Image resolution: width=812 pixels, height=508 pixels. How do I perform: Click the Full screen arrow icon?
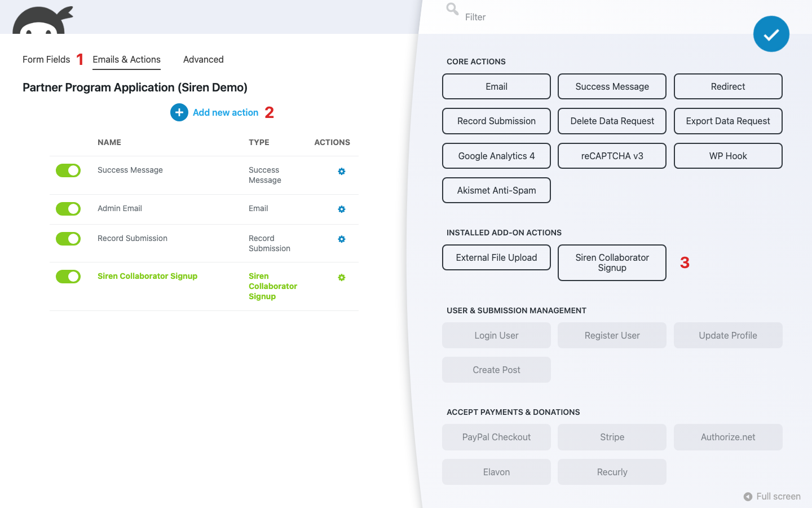748,497
